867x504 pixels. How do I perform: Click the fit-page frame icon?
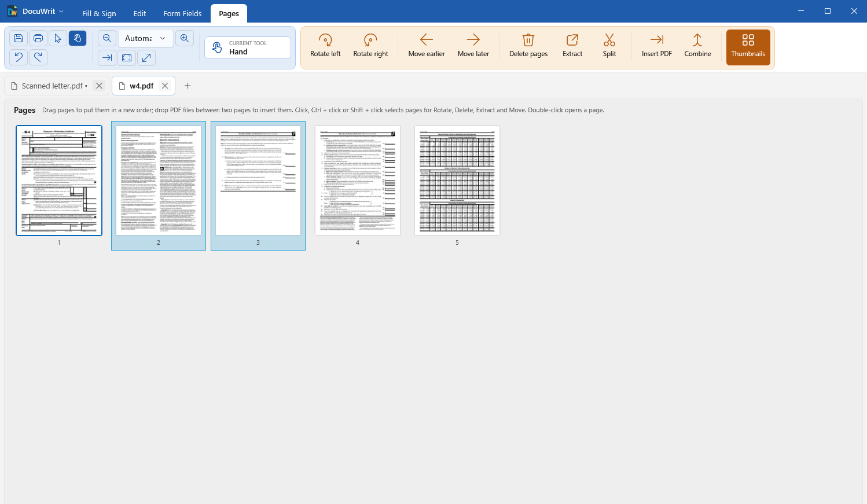pos(127,57)
